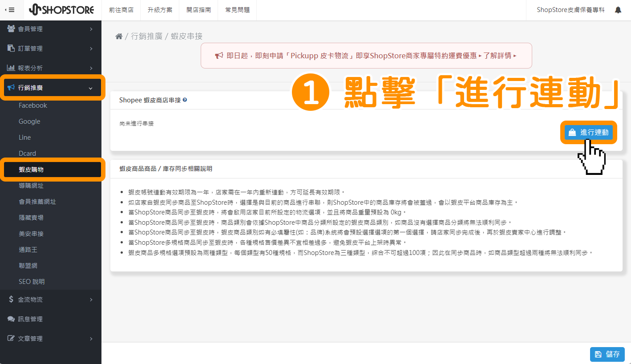The height and width of the screenshot is (364, 631).
Task: Open 開店指南 in the top menu
Action: [x=198, y=10]
